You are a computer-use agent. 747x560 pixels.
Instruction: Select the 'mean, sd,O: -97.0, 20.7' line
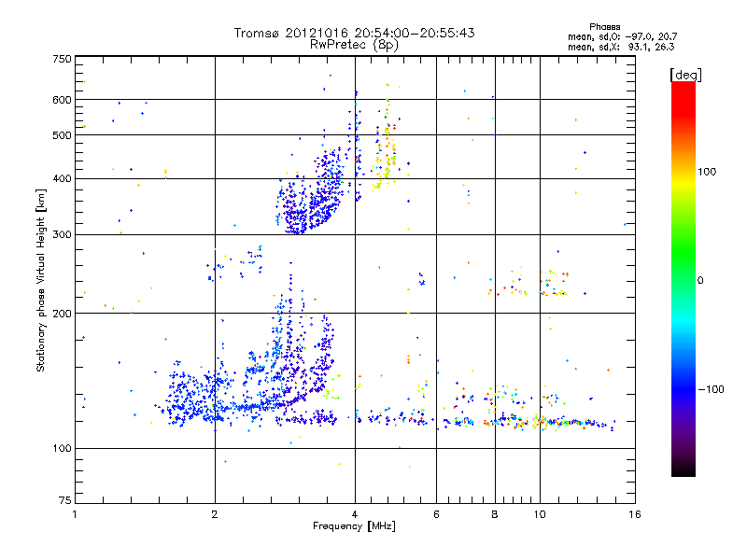point(622,36)
